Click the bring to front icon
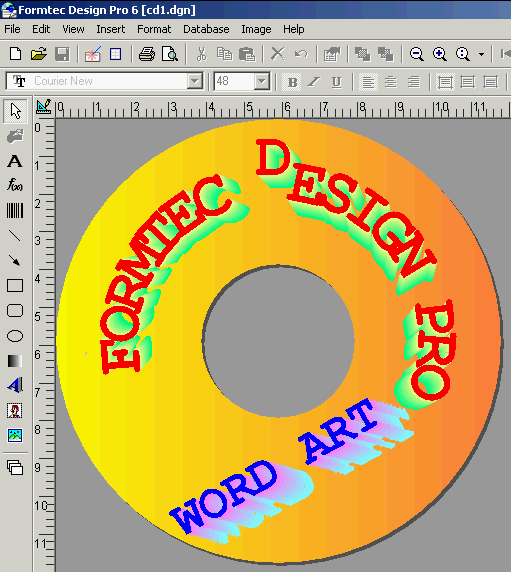 pos(362,54)
